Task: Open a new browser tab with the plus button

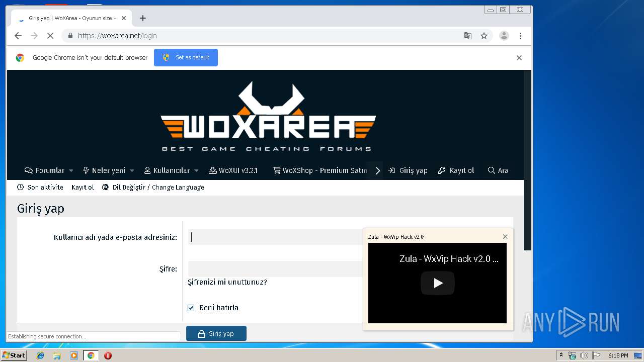Action: (143, 18)
